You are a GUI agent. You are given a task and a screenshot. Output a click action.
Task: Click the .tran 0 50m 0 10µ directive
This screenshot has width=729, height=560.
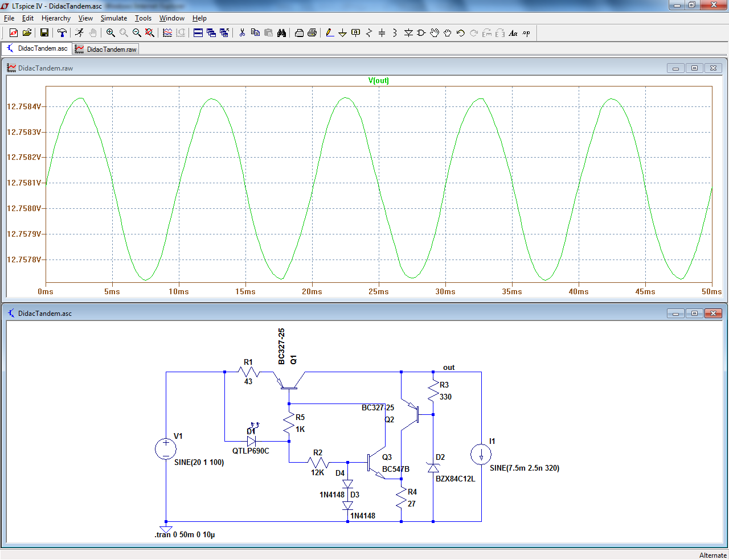(x=185, y=534)
